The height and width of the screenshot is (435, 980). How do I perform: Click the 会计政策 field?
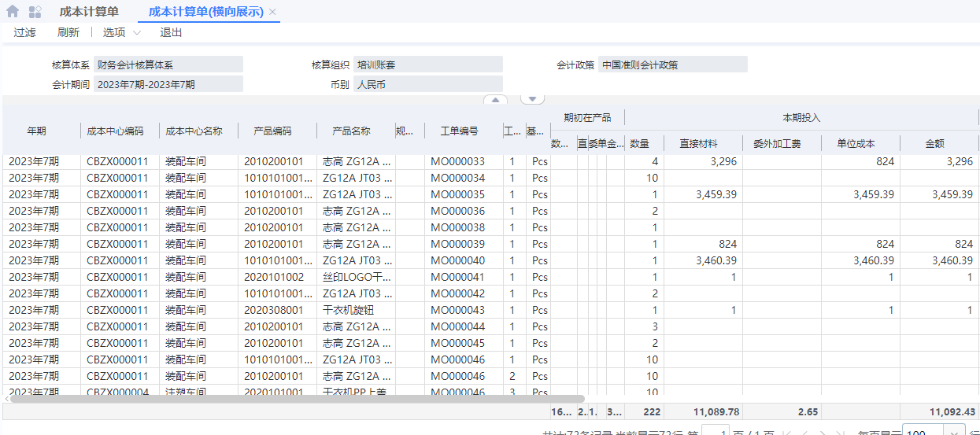coord(672,65)
